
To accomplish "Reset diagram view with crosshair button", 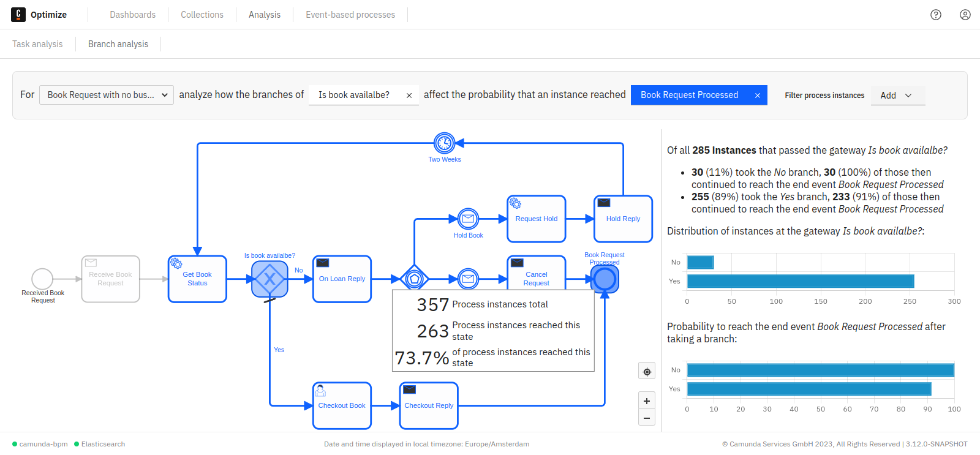I will (647, 372).
